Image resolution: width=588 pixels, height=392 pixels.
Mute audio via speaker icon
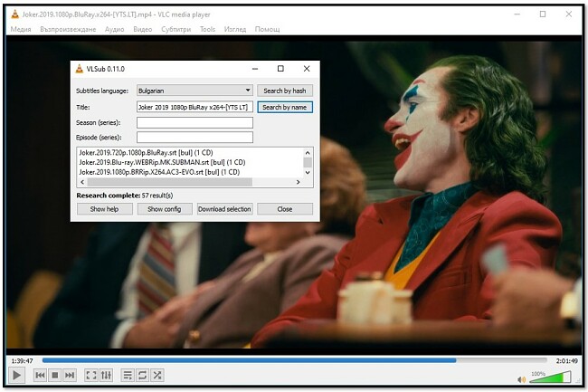[521, 379]
